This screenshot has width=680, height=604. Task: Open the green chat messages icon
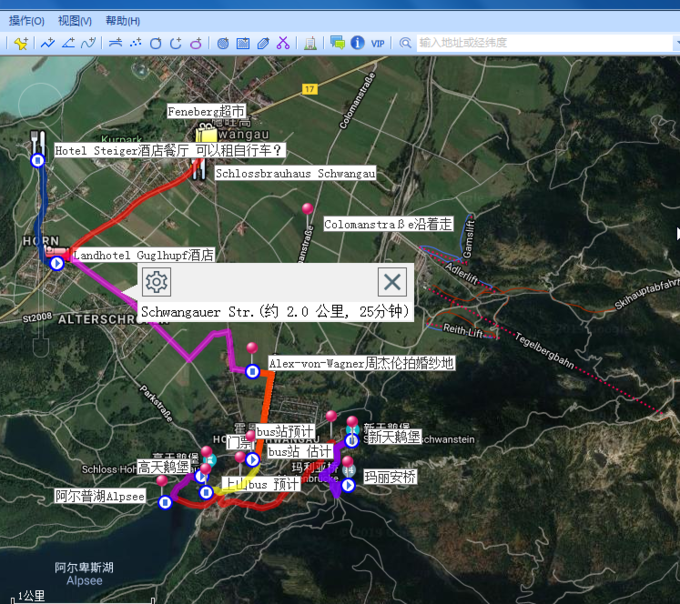click(x=337, y=43)
